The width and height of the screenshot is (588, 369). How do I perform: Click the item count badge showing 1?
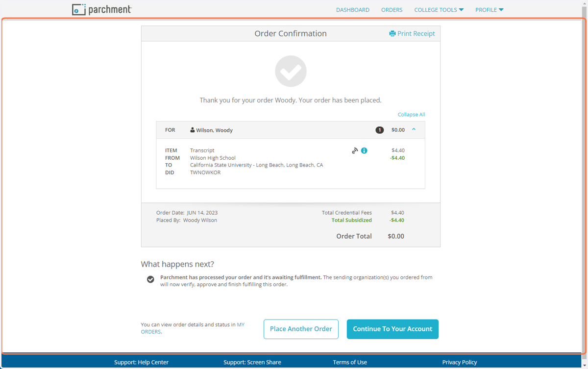379,130
